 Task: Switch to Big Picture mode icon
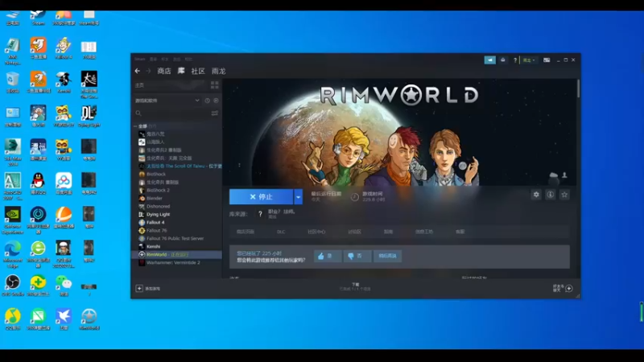[x=547, y=60]
